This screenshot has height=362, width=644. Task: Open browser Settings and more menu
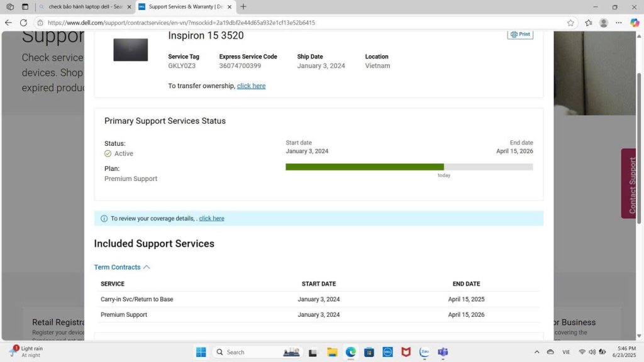(x=619, y=23)
